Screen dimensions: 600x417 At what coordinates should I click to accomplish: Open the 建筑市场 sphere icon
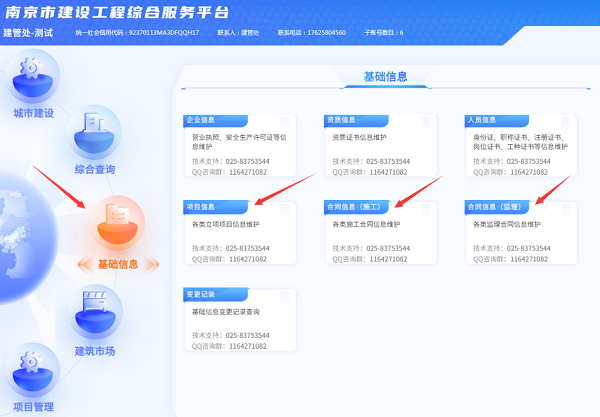[x=96, y=311]
